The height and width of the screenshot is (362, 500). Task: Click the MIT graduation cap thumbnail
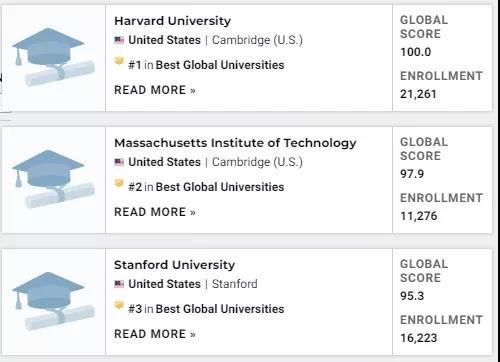(53, 179)
